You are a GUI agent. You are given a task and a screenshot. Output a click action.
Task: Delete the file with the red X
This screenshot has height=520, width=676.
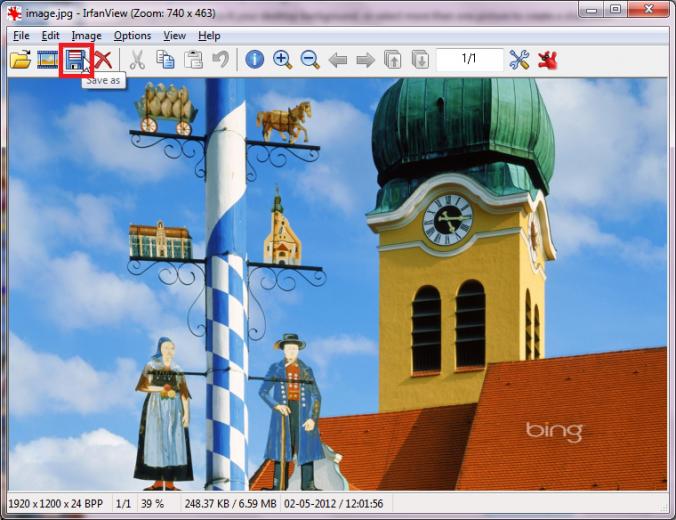[x=103, y=60]
